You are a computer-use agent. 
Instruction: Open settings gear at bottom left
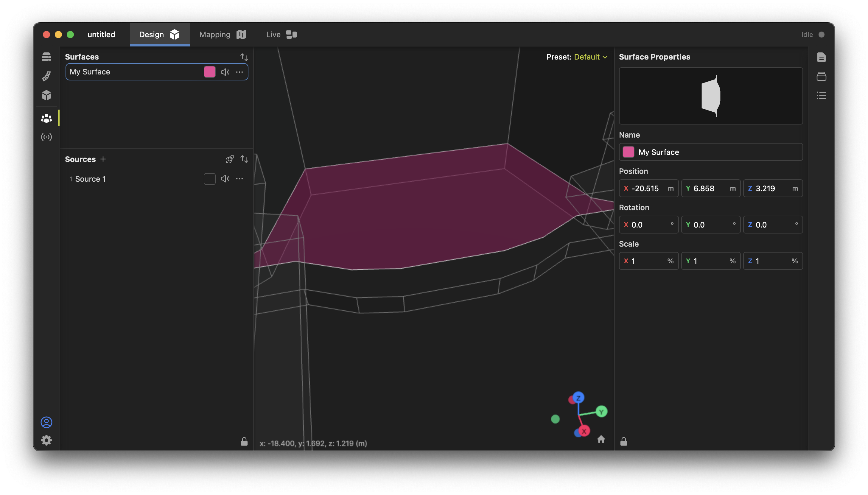(46, 440)
